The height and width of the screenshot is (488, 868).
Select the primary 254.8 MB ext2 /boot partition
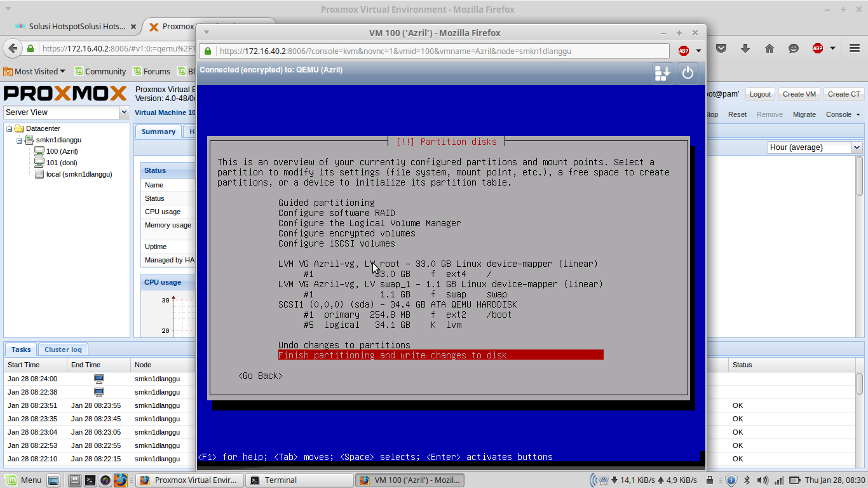coord(407,315)
